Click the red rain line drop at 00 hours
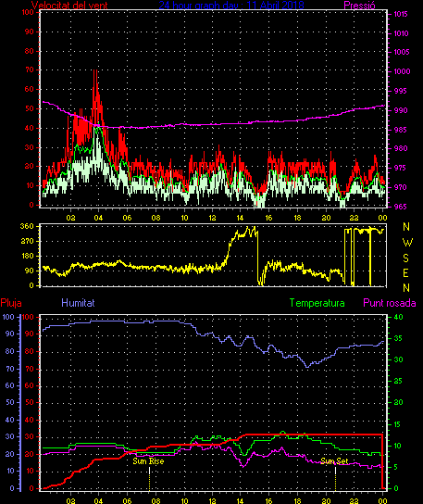The width and height of the screenshot is (423, 504). (382, 461)
